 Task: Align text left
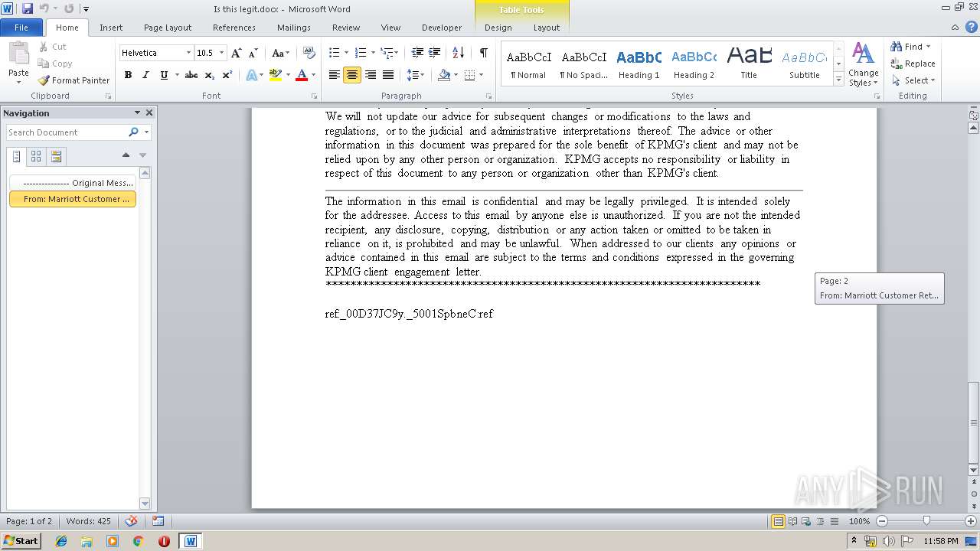point(334,75)
